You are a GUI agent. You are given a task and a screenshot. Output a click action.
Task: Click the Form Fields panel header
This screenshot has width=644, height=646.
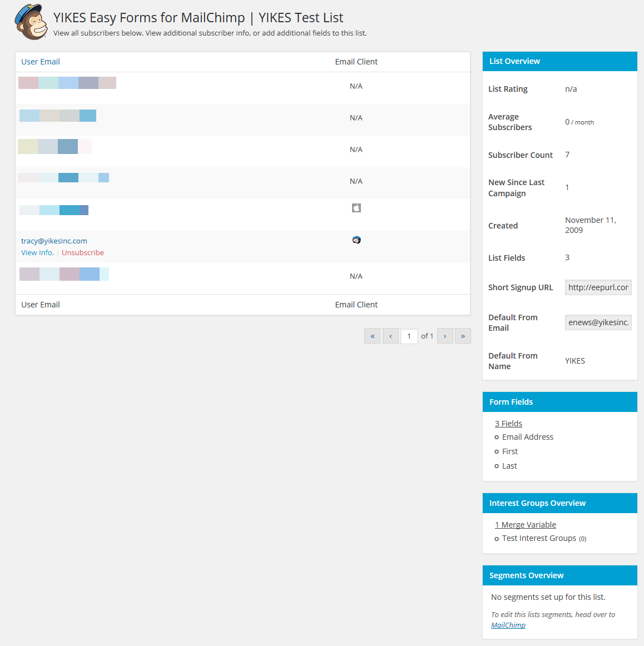[x=560, y=402]
